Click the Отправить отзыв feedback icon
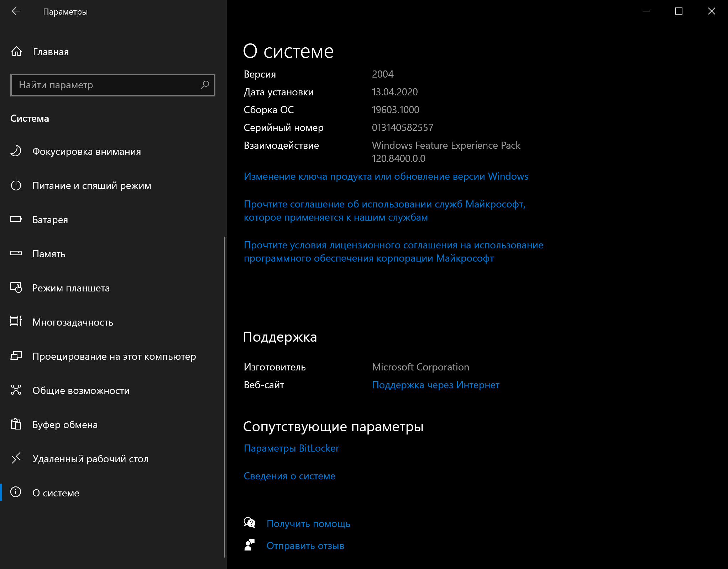The height and width of the screenshot is (569, 728). point(250,545)
